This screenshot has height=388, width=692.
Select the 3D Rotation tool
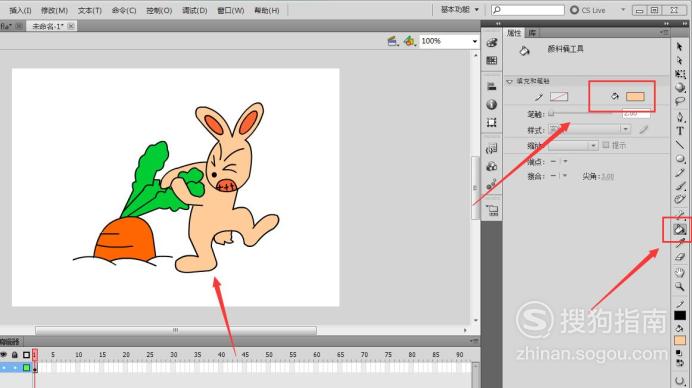[680, 87]
